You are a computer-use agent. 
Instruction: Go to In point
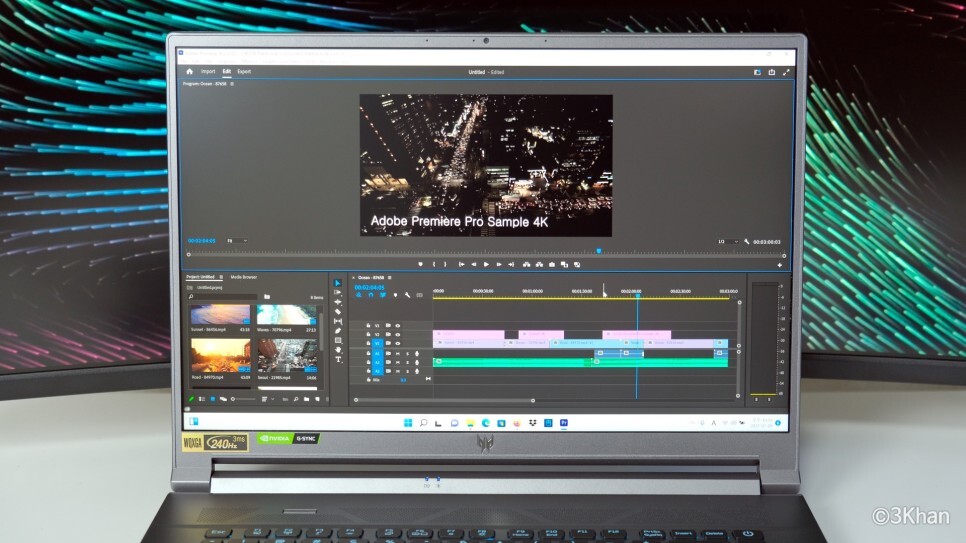(461, 264)
